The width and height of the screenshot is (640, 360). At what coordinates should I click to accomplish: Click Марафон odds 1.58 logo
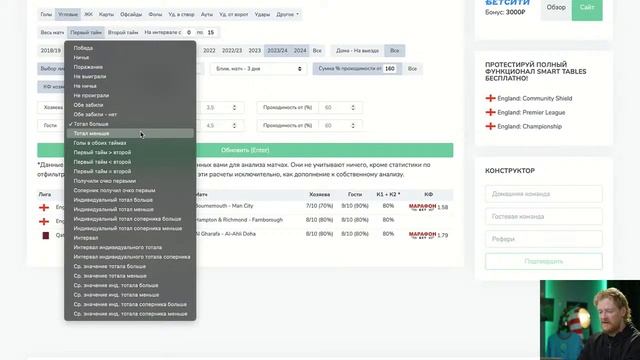[x=422, y=207]
